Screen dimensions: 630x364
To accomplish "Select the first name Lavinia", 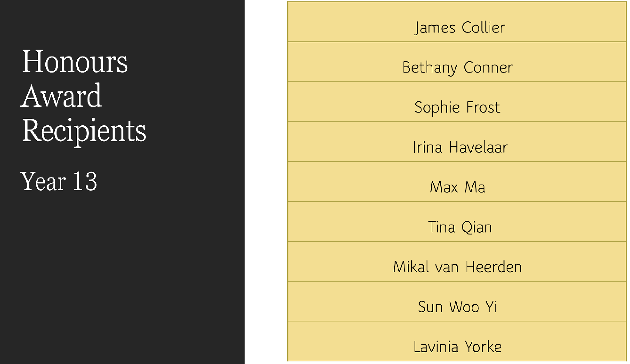I will coord(436,347).
